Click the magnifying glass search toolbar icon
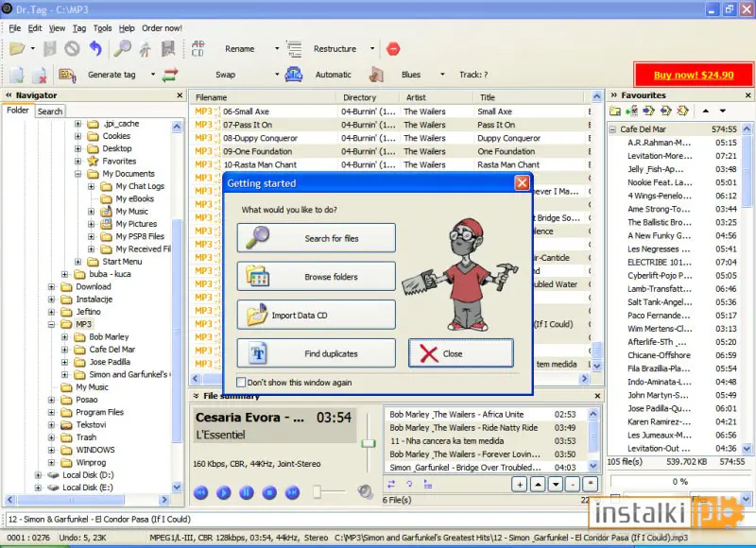The image size is (756, 548). [123, 49]
